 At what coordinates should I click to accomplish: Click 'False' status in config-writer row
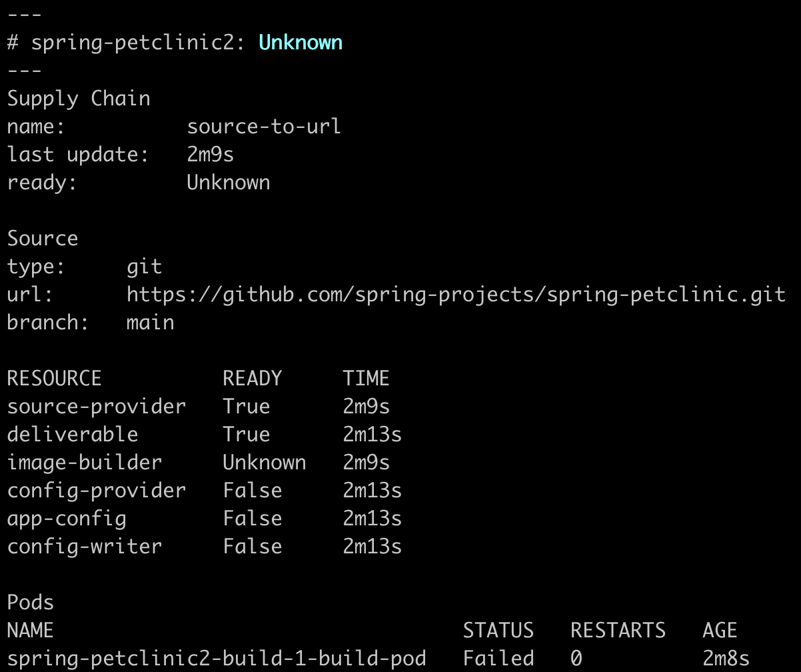253,547
